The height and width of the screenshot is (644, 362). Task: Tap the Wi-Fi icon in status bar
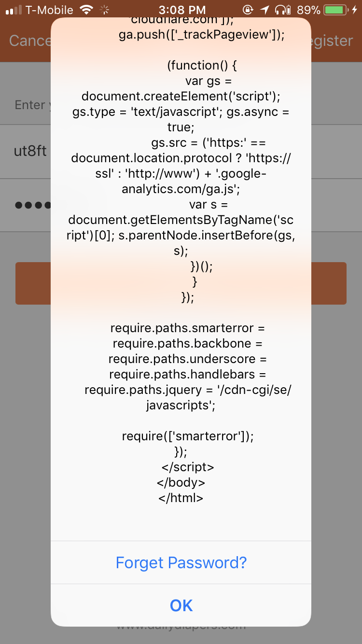pyautogui.click(x=87, y=10)
